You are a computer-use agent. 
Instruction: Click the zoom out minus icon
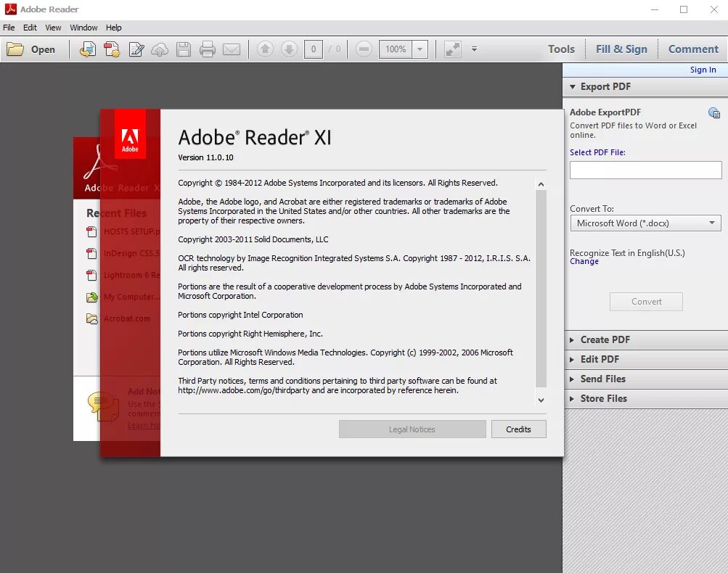click(x=364, y=49)
